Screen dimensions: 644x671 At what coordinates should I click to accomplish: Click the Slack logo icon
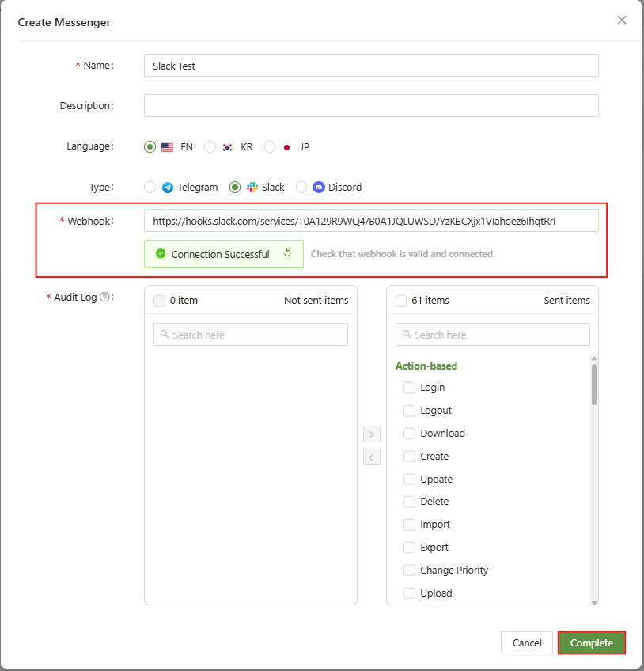tap(252, 188)
